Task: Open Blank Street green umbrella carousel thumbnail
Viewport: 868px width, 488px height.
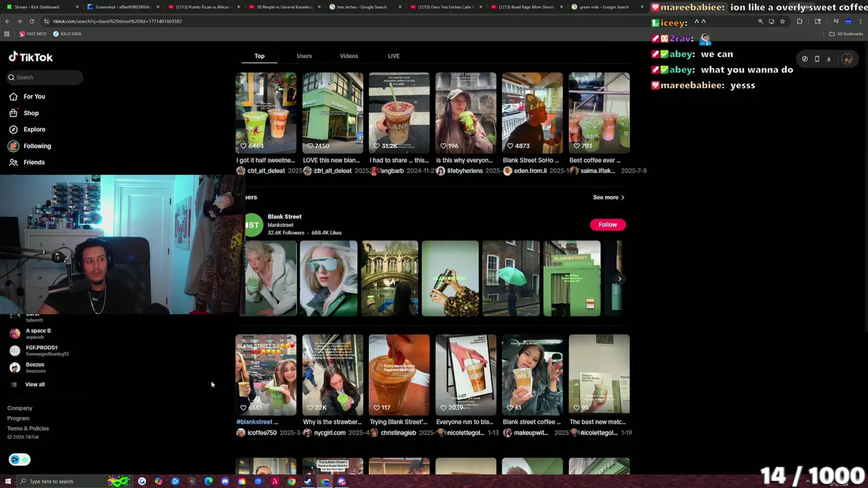Action: pos(511,279)
